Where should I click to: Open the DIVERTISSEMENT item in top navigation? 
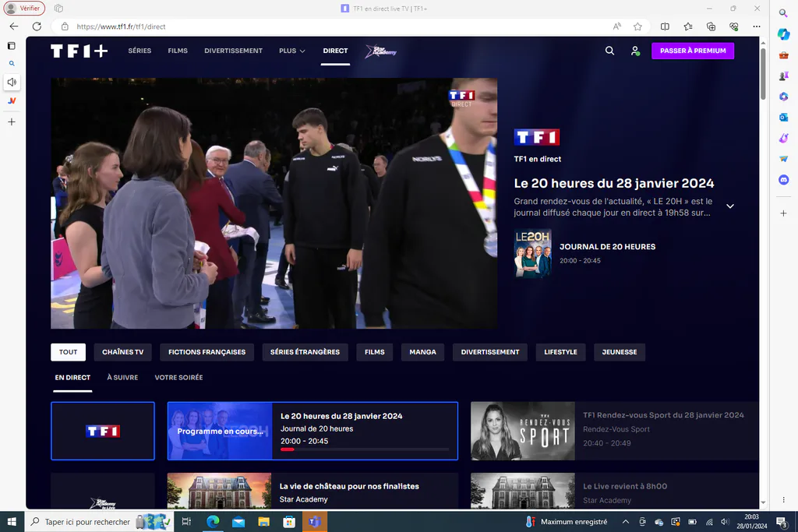click(234, 51)
